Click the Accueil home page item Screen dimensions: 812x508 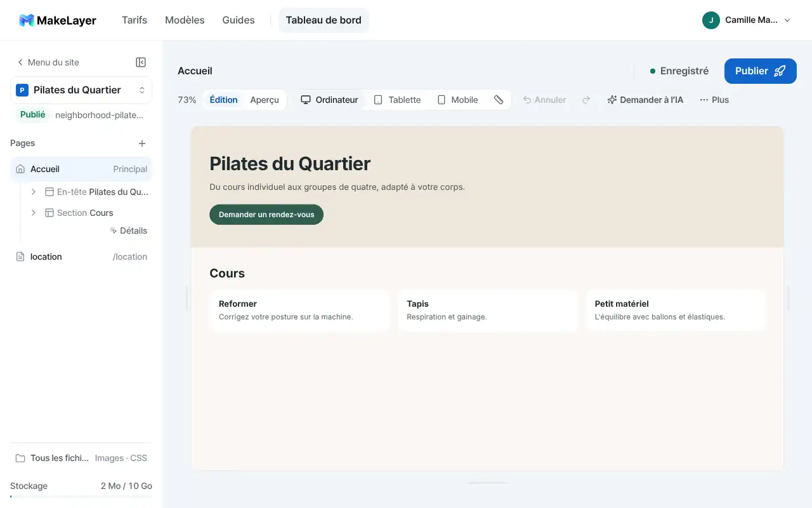pos(81,169)
